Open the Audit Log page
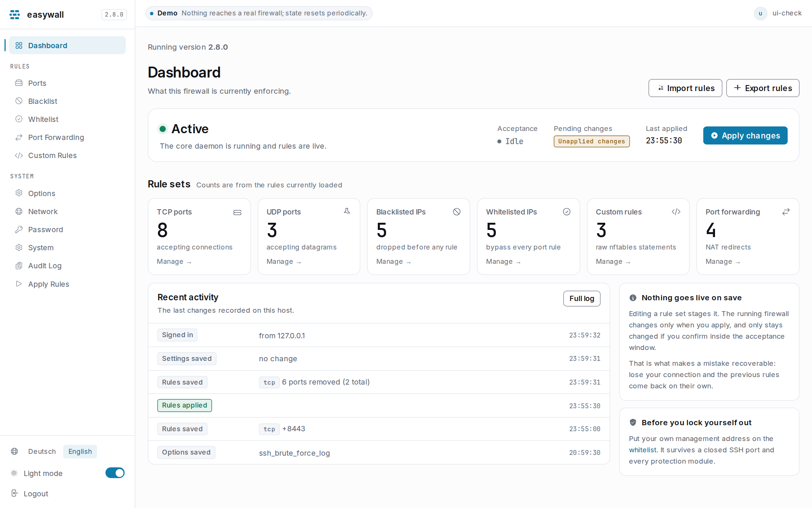Image resolution: width=812 pixels, height=508 pixels. pyautogui.click(x=67, y=266)
